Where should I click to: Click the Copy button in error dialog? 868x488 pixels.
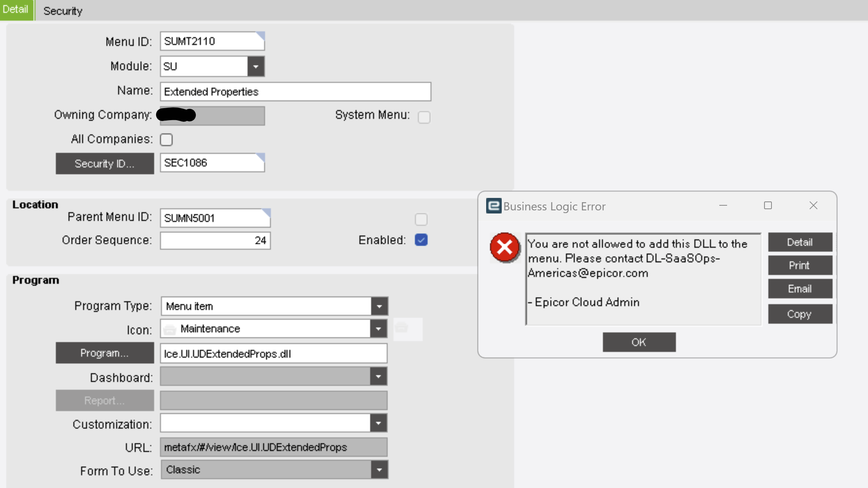pos(799,314)
